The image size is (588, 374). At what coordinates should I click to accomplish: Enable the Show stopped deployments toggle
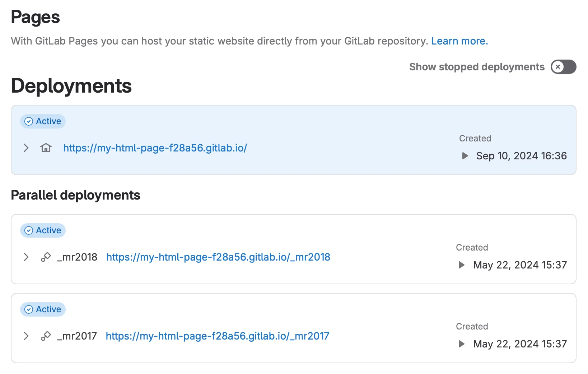563,67
